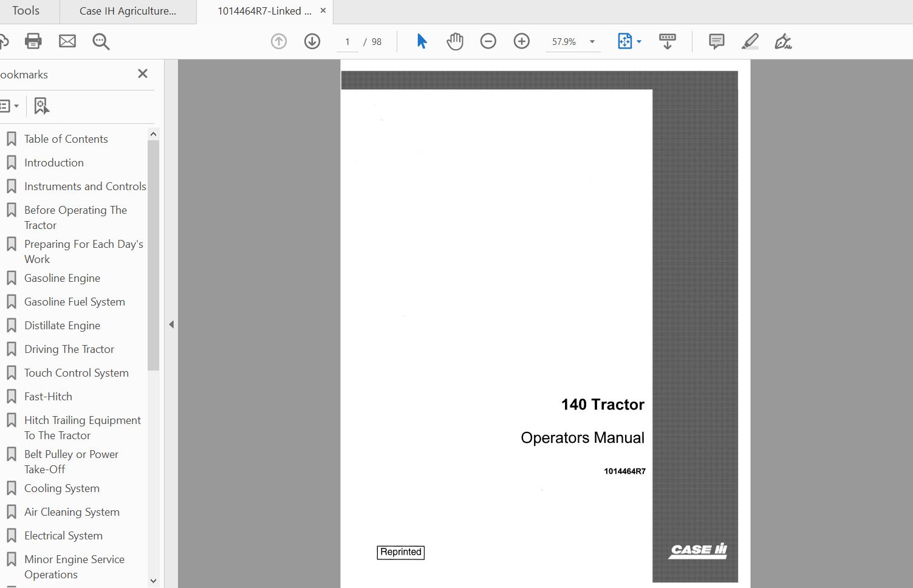The image size is (913, 588).
Task: Open Preparing For Each Day's Work bookmark
Action: [84, 251]
